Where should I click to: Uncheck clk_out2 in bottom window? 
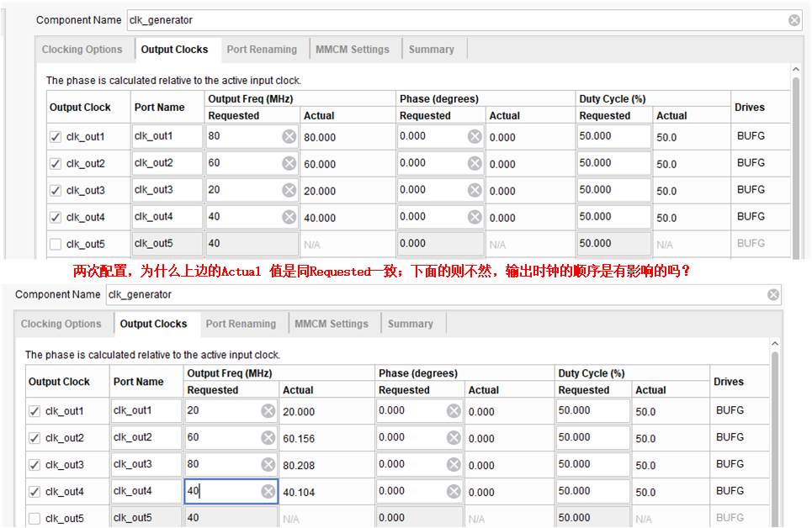click(x=34, y=438)
